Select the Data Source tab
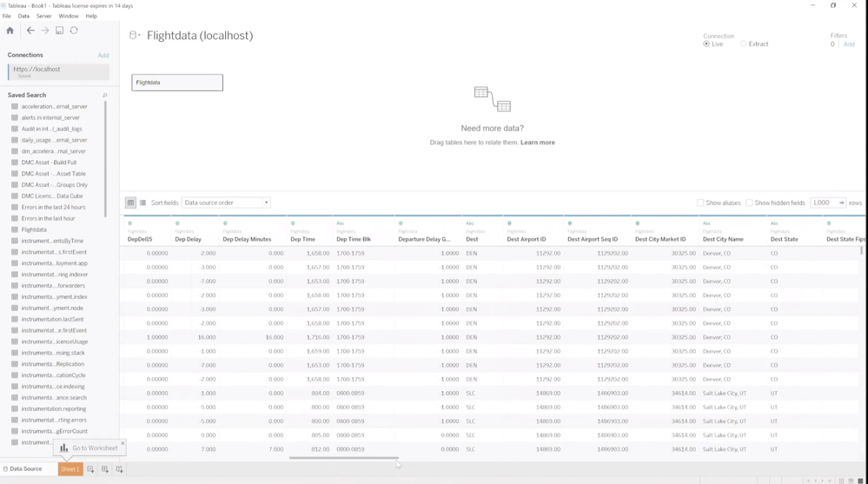This screenshot has width=868, height=484. (x=23, y=469)
